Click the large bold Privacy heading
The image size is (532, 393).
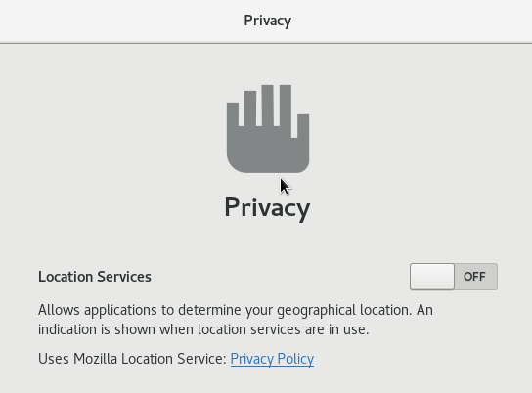tap(267, 208)
